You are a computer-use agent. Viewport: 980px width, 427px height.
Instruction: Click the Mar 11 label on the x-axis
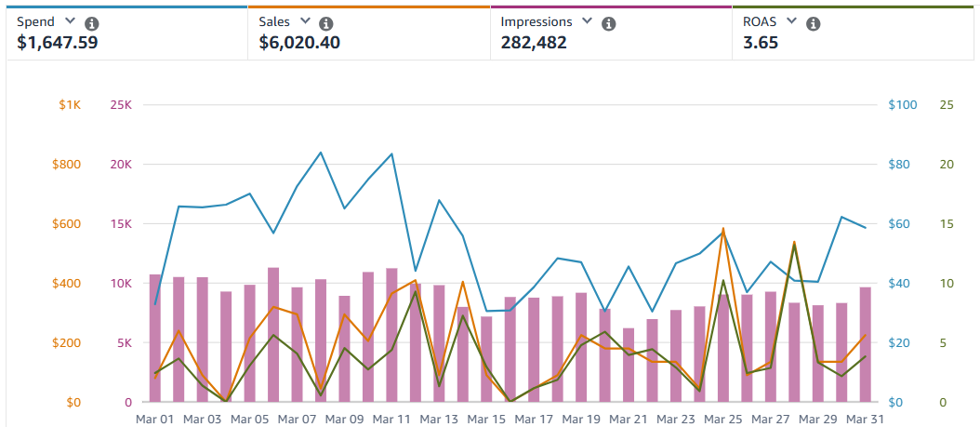[391, 420]
